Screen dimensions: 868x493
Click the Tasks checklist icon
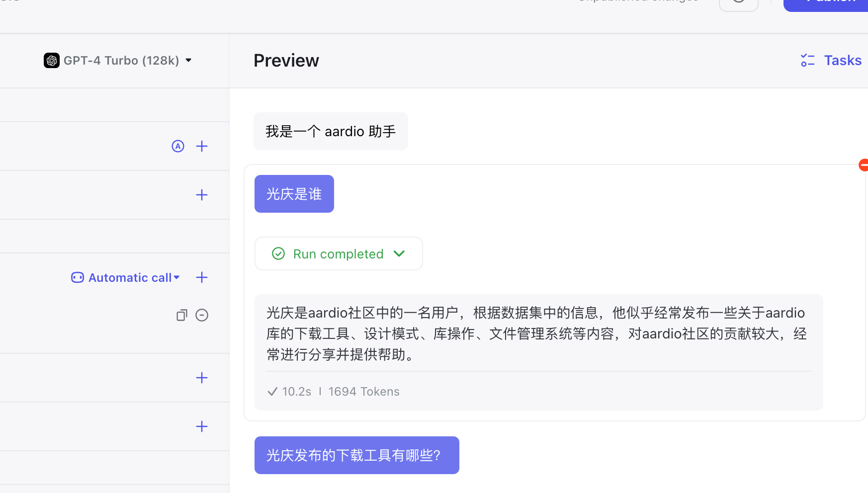807,61
